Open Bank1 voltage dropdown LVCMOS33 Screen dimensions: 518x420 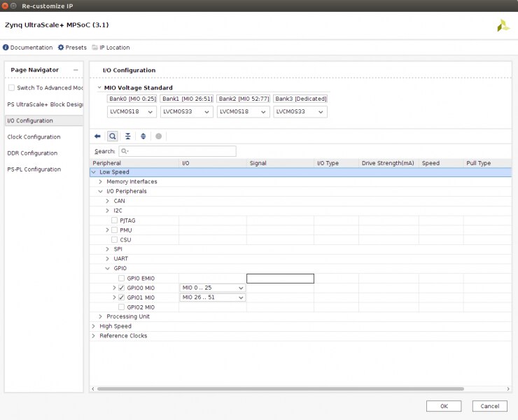click(187, 112)
